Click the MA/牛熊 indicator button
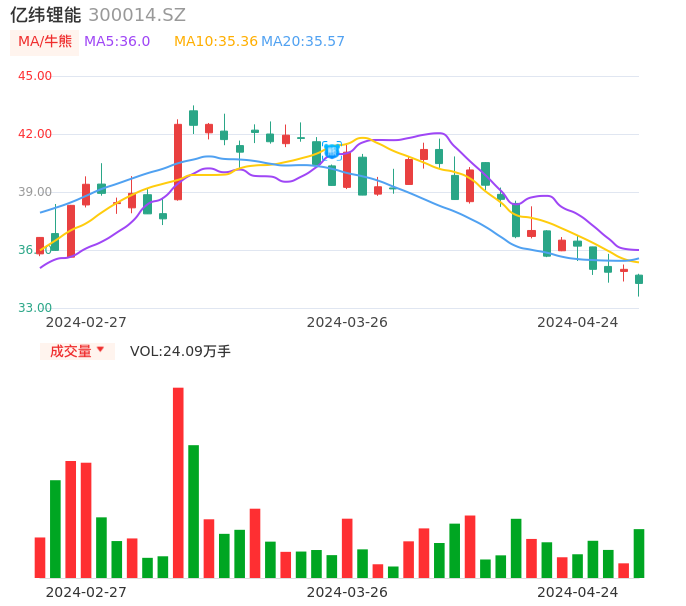 pos(44,42)
